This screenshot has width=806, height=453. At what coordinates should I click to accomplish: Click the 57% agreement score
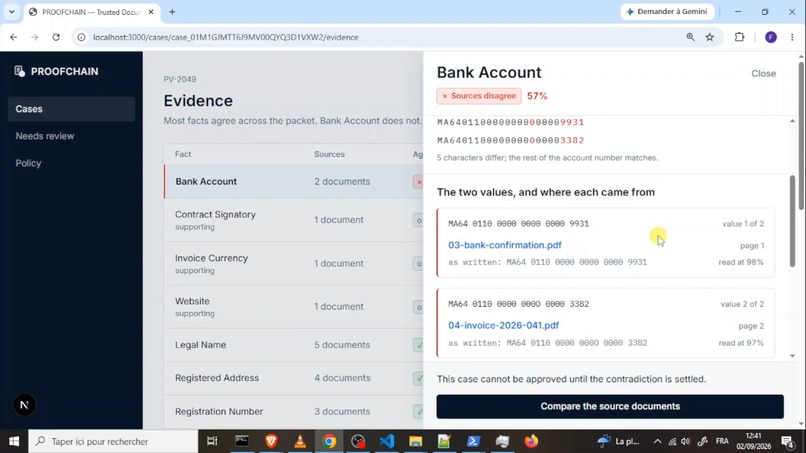537,96
